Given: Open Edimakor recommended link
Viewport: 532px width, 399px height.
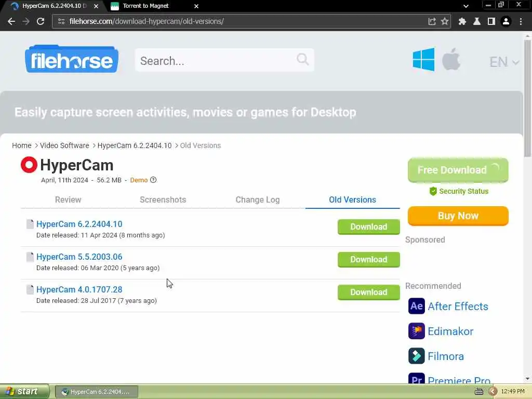Looking at the screenshot, I should click(450, 331).
